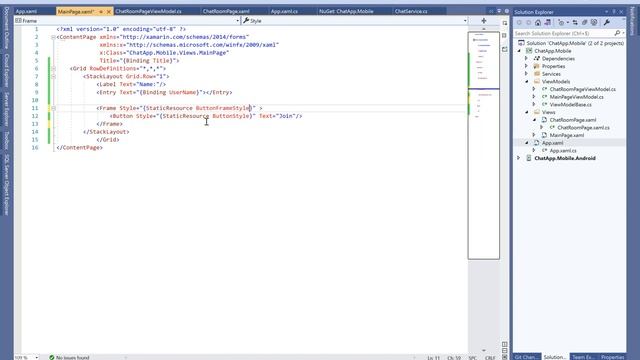Collapse the ContentPage element fold on line 2

53,37
